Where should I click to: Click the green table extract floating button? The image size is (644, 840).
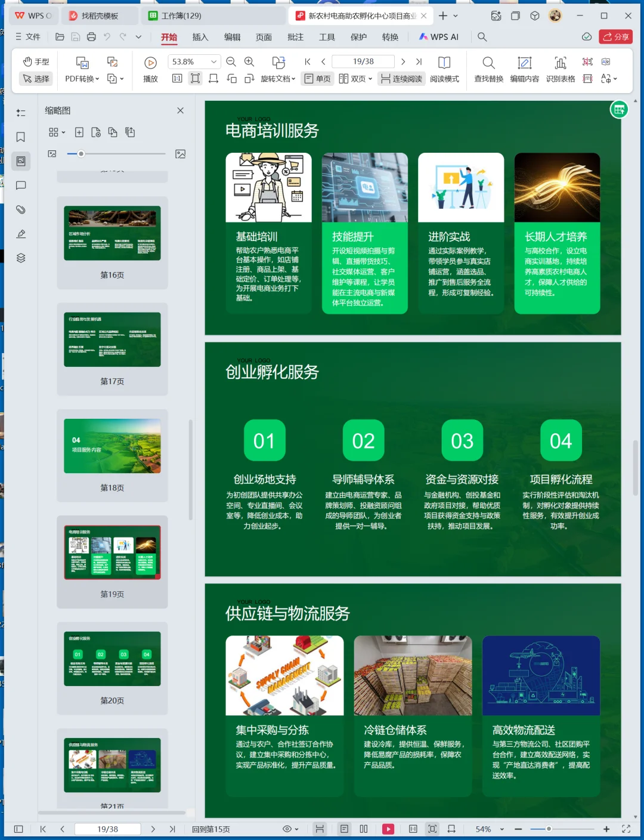(619, 109)
